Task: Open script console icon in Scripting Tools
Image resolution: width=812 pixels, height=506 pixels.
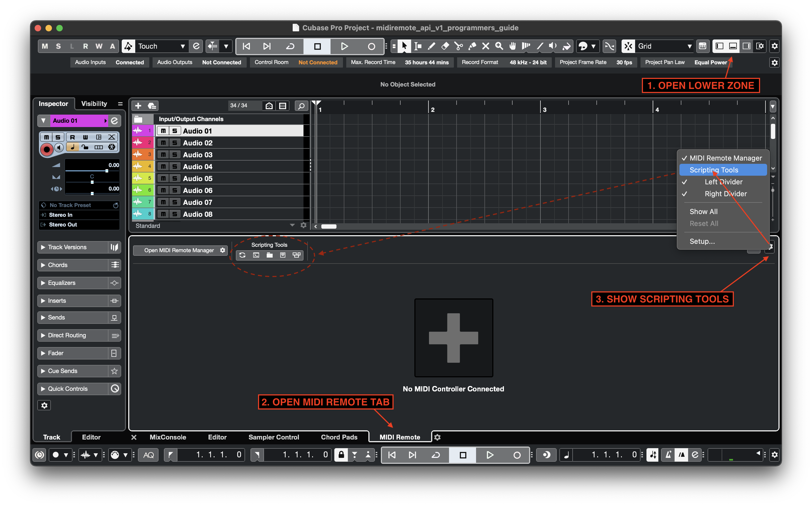Action: [x=256, y=255]
